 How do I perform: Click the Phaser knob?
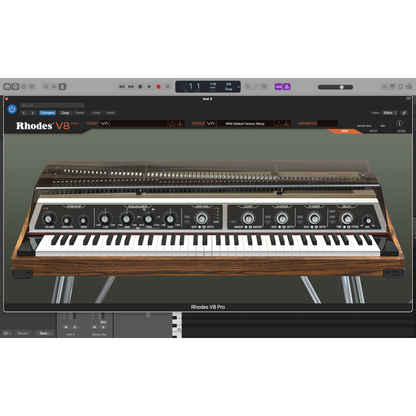pos(314,219)
